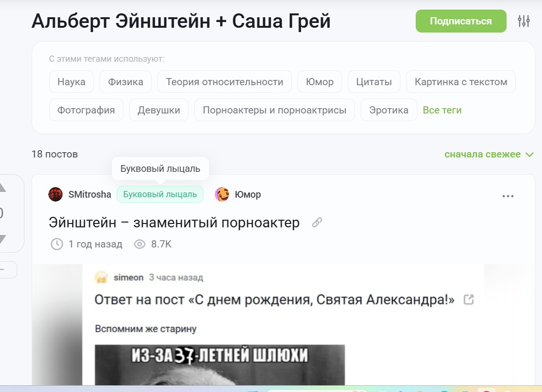
Task: Copy post link via chain icon
Action: (317, 223)
